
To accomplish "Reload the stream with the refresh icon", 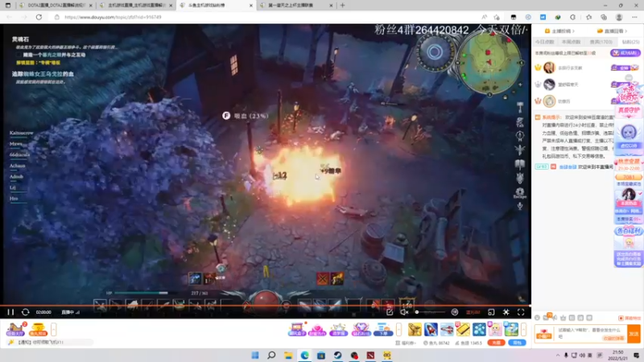I will pyautogui.click(x=26, y=312).
